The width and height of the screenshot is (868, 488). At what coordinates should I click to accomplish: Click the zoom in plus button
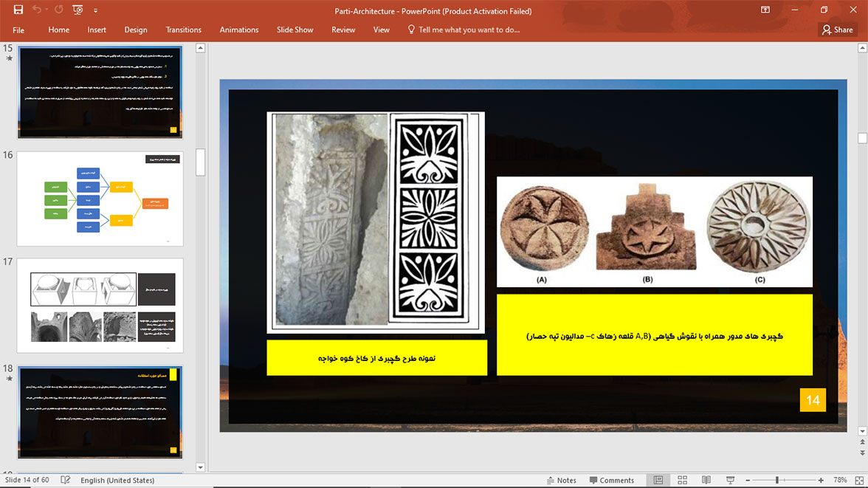tap(821, 480)
